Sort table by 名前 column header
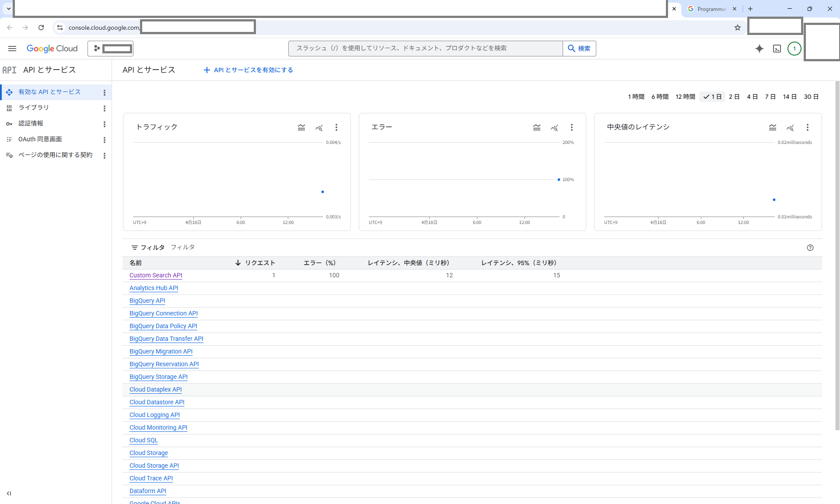This screenshot has height=504, width=840. point(136,263)
